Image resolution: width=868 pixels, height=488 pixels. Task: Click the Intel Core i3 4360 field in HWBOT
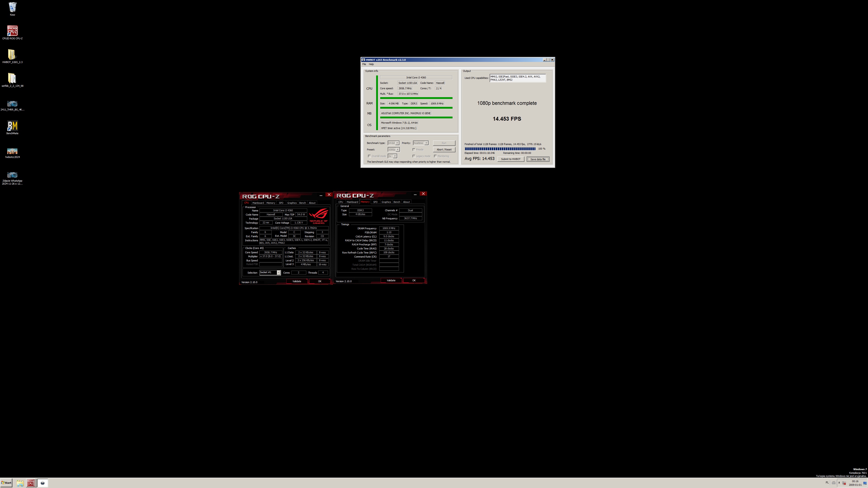tap(416, 77)
